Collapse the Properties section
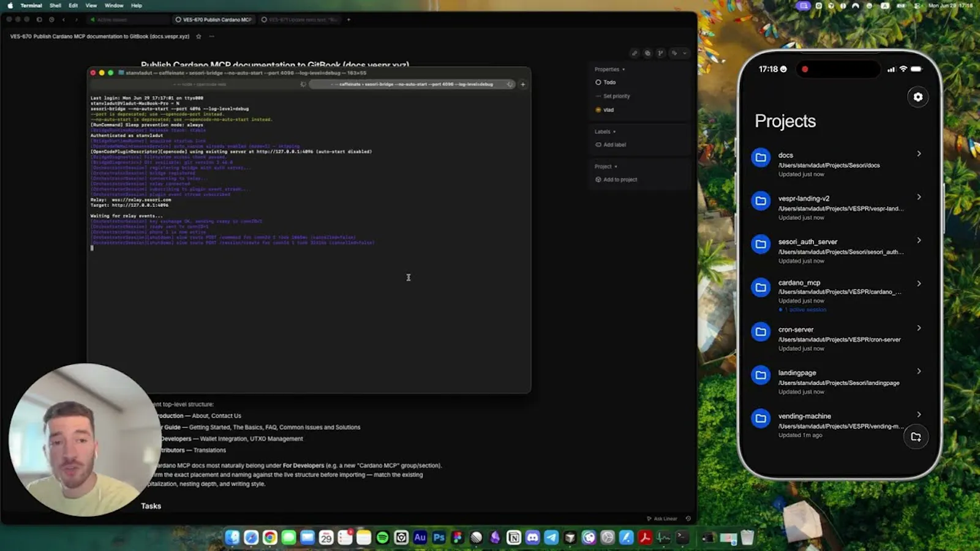 pyautogui.click(x=609, y=69)
